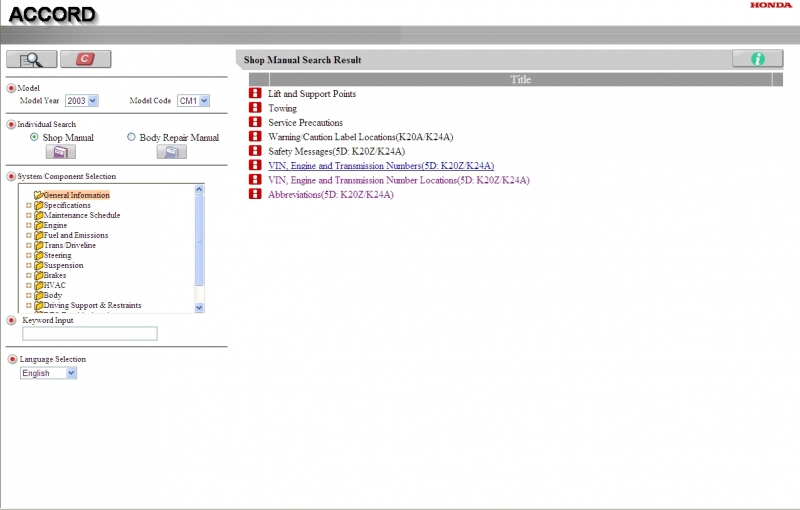This screenshot has height=510, width=800.
Task: Expand the Engine tree node
Action: [x=29, y=225]
